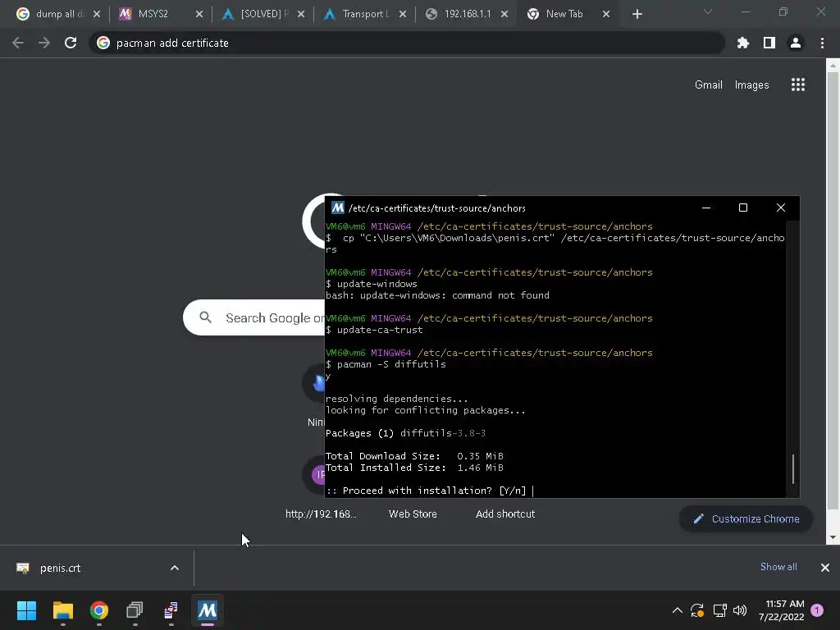Open the Windows Start menu
Image resolution: width=840 pixels, height=630 pixels.
[26, 610]
